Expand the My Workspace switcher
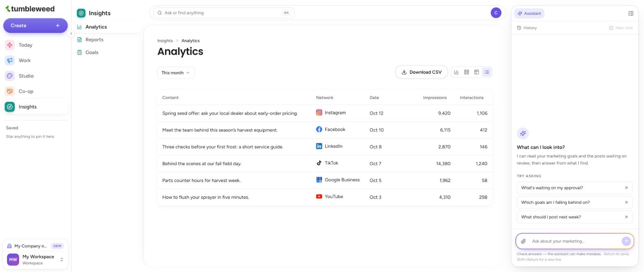The height and width of the screenshot is (272, 644). click(x=35, y=260)
